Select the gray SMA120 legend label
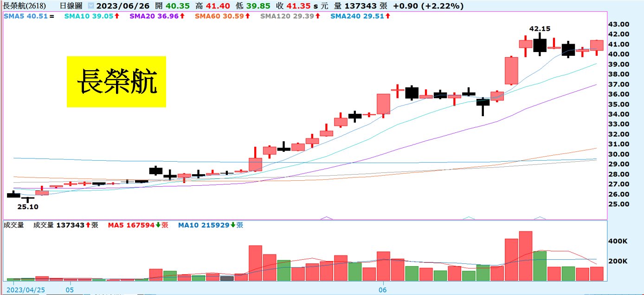The height and width of the screenshot is (295, 644). pyautogui.click(x=275, y=16)
